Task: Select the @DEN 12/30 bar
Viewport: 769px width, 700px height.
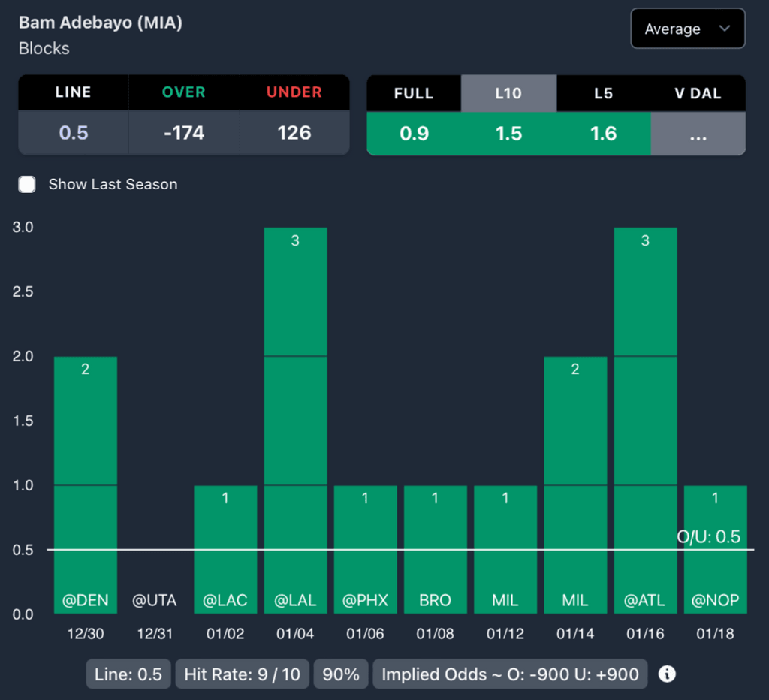Action: [x=86, y=485]
